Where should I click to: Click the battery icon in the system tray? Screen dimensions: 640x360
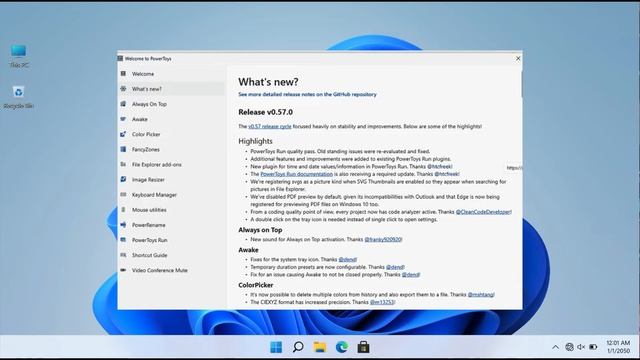(593, 347)
